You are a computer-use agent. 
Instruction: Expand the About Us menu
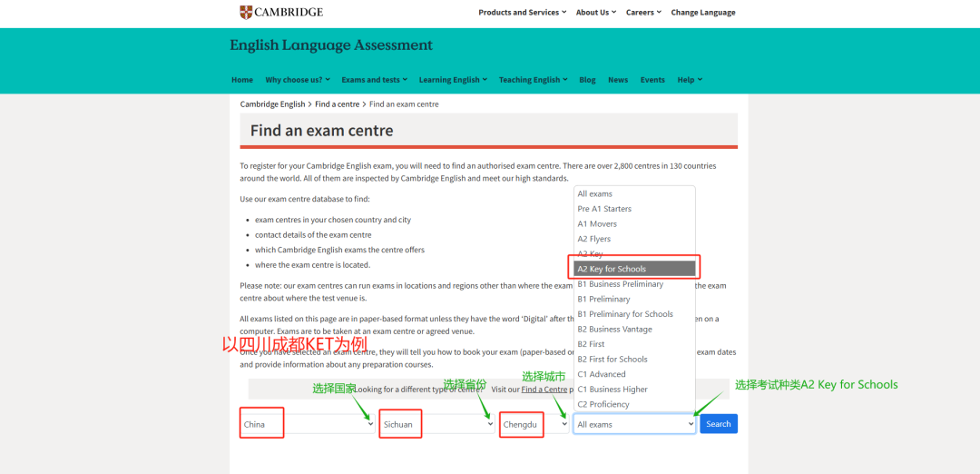(595, 13)
